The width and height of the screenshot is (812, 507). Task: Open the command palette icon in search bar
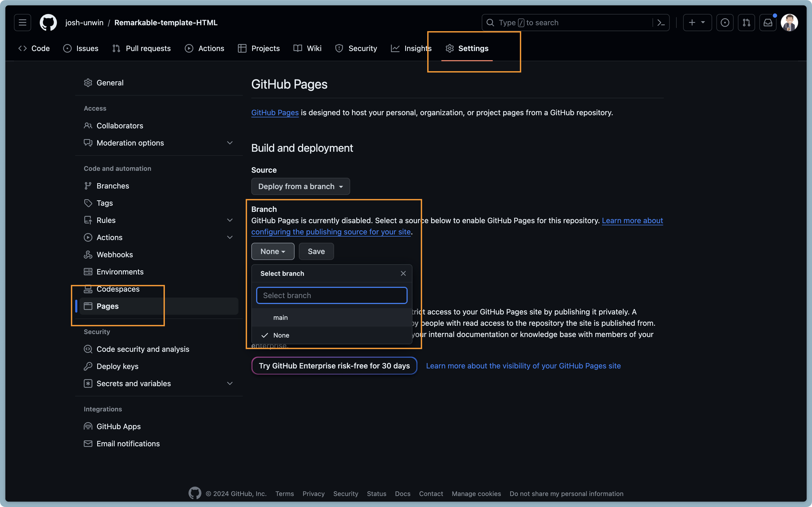[661, 23]
